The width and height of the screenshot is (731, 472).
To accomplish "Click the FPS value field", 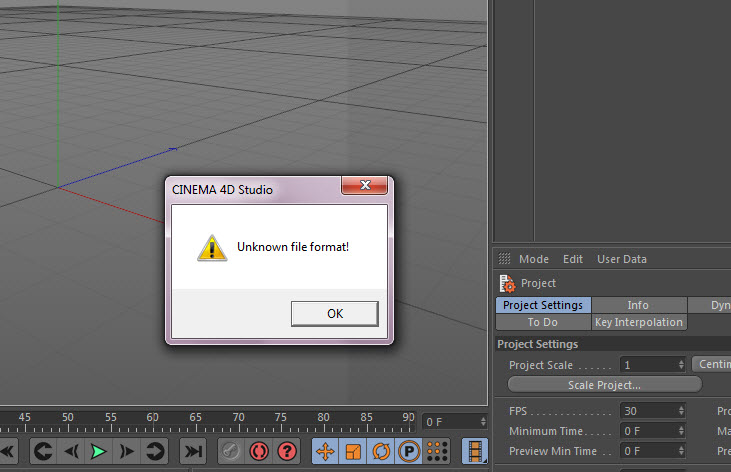I will click(648, 411).
